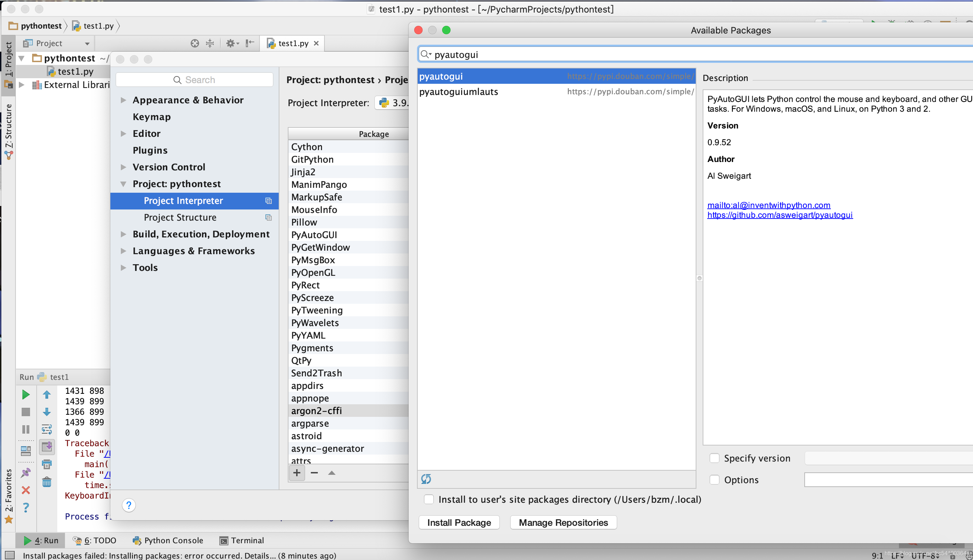Expand the Editor settings section
This screenshot has height=560, width=973.
point(123,133)
